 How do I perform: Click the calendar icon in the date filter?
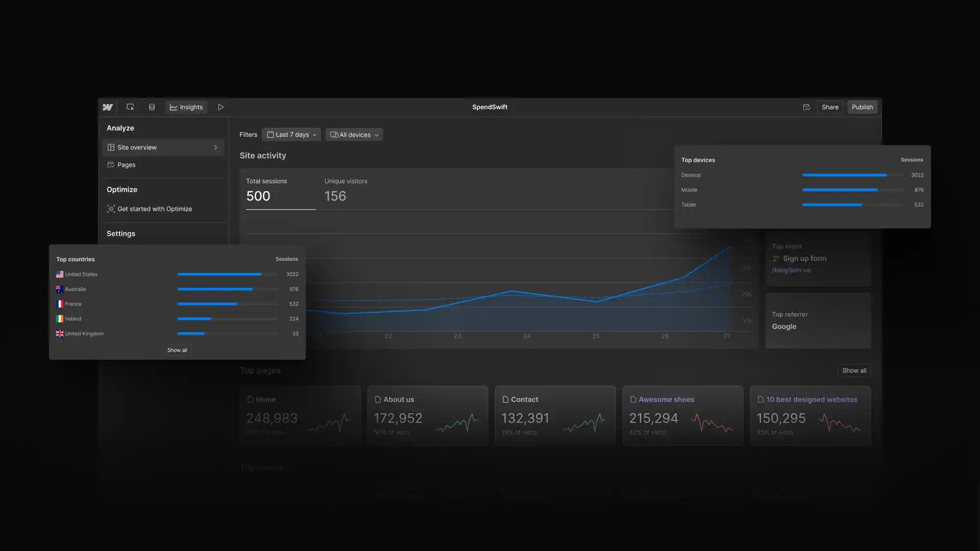point(271,134)
